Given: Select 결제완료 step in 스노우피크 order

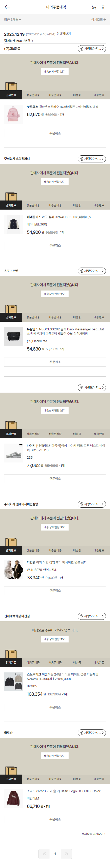Looking at the screenshot, I should coord(11,662).
